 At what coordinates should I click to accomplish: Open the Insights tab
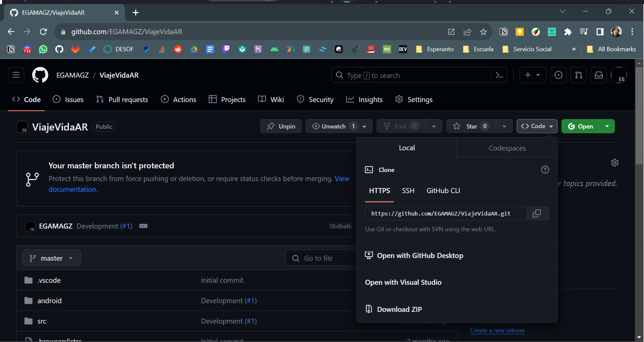pyautogui.click(x=364, y=99)
